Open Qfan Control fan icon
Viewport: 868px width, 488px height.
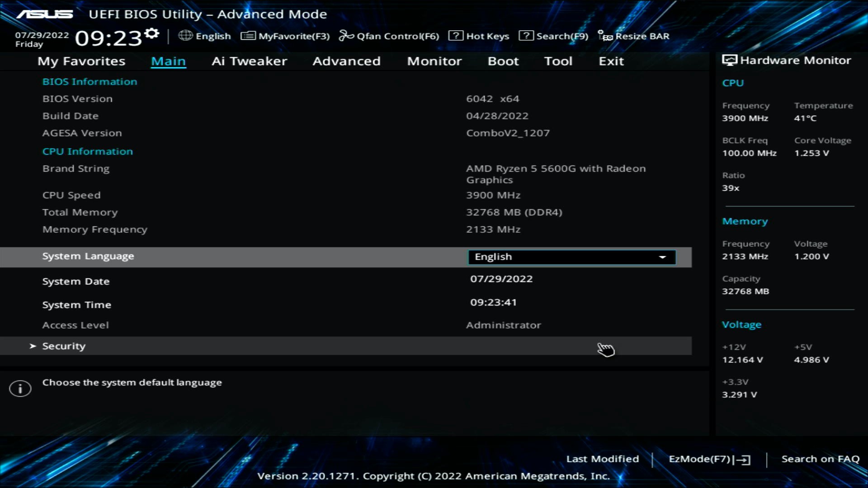pyautogui.click(x=346, y=36)
